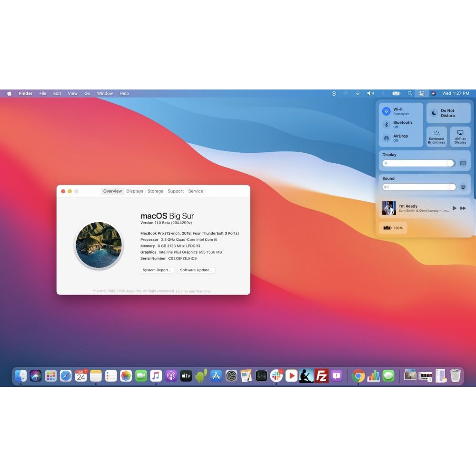Open the Finder menu in the menu bar
The width and height of the screenshot is (476, 476).
click(26, 93)
